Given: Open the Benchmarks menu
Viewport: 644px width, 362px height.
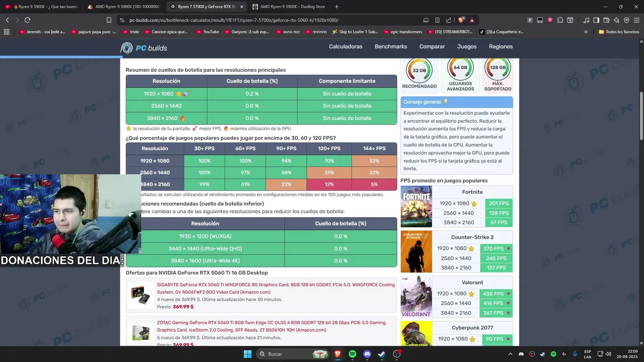Looking at the screenshot, I should click(x=391, y=47).
